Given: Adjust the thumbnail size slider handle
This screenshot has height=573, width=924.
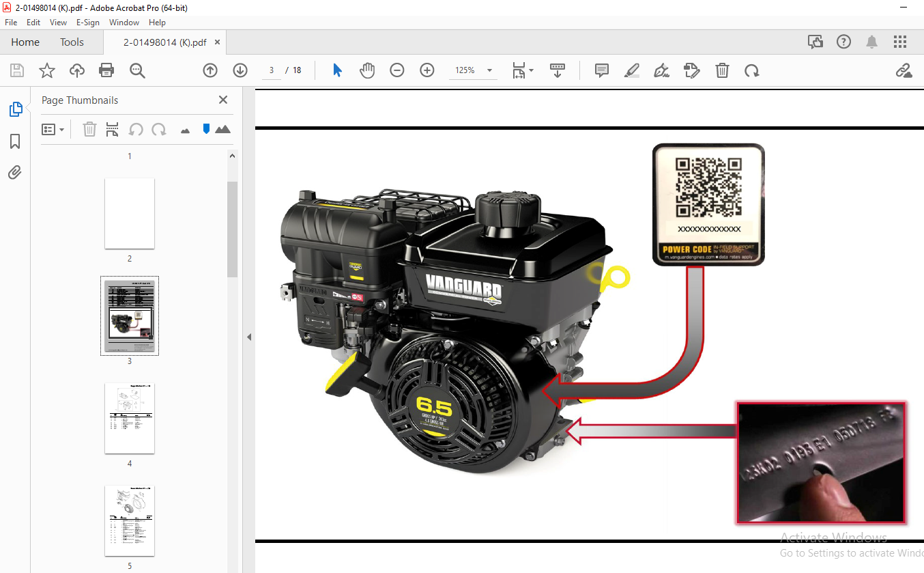Looking at the screenshot, I should 206,128.
